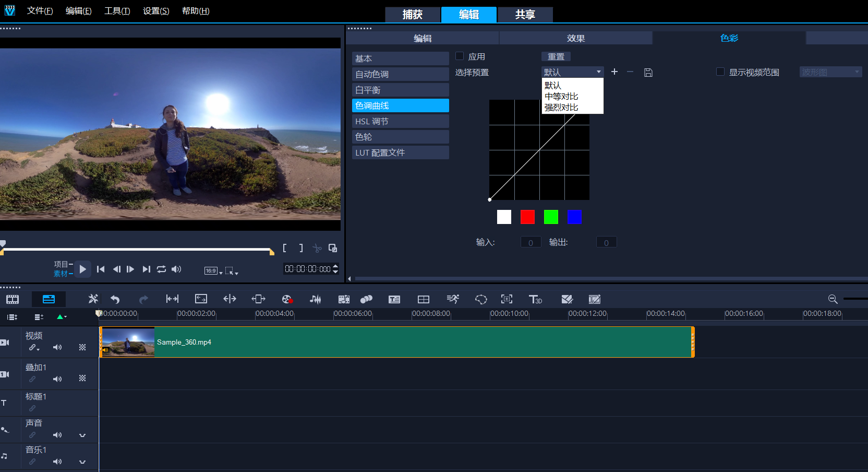Screen dimensions: 868x472
Task: Select the red channel color swatch
Action: 527,217
